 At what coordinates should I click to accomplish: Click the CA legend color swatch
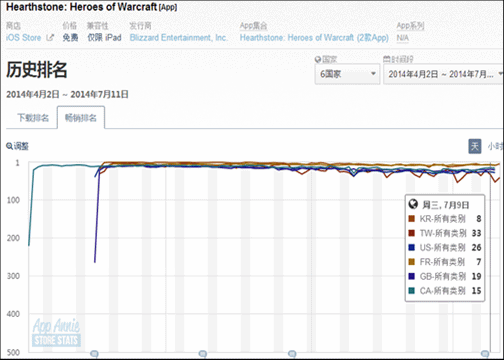pos(412,291)
